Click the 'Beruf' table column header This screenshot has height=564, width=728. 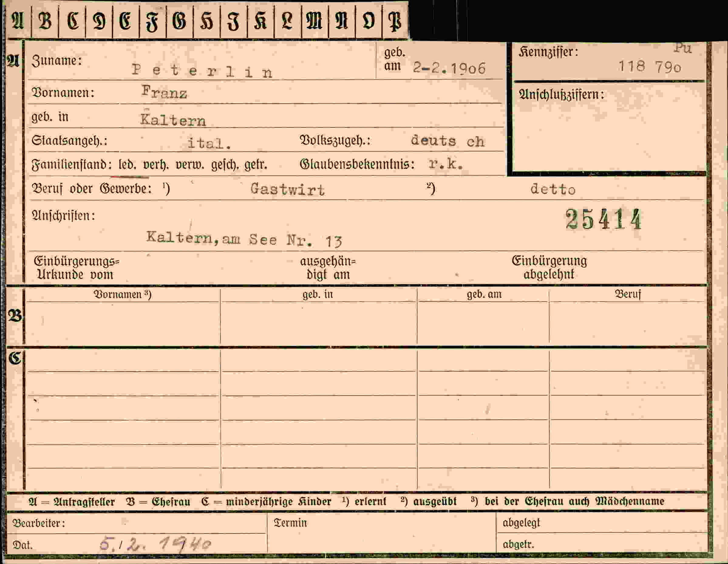click(628, 294)
